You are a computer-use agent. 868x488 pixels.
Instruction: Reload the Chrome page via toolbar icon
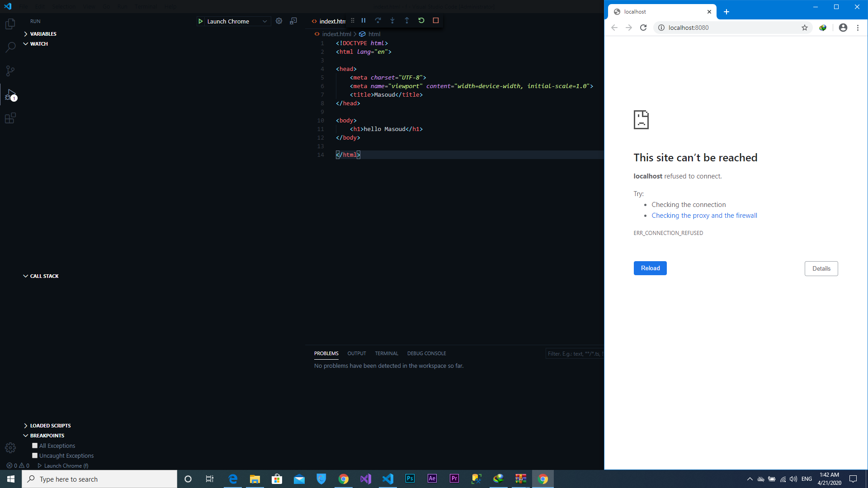click(x=643, y=28)
